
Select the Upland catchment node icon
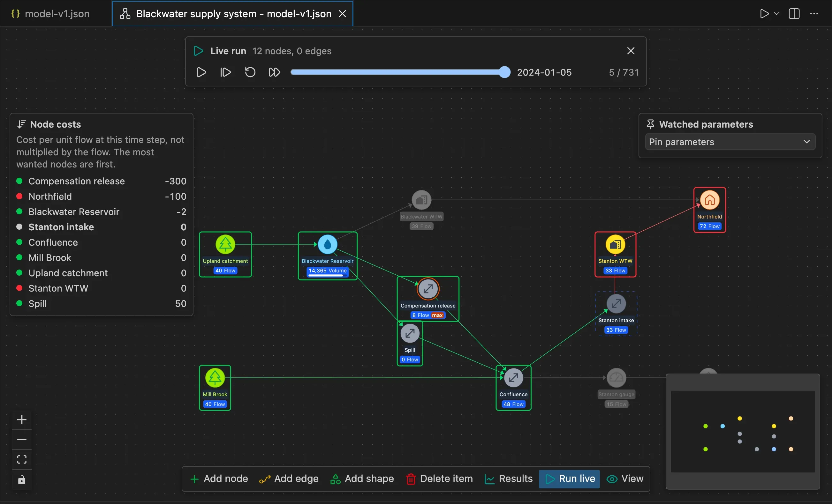click(225, 244)
